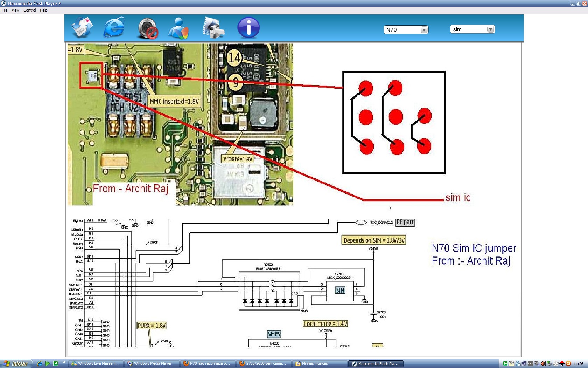
Task: Open the video camera film icon
Action: [213, 28]
